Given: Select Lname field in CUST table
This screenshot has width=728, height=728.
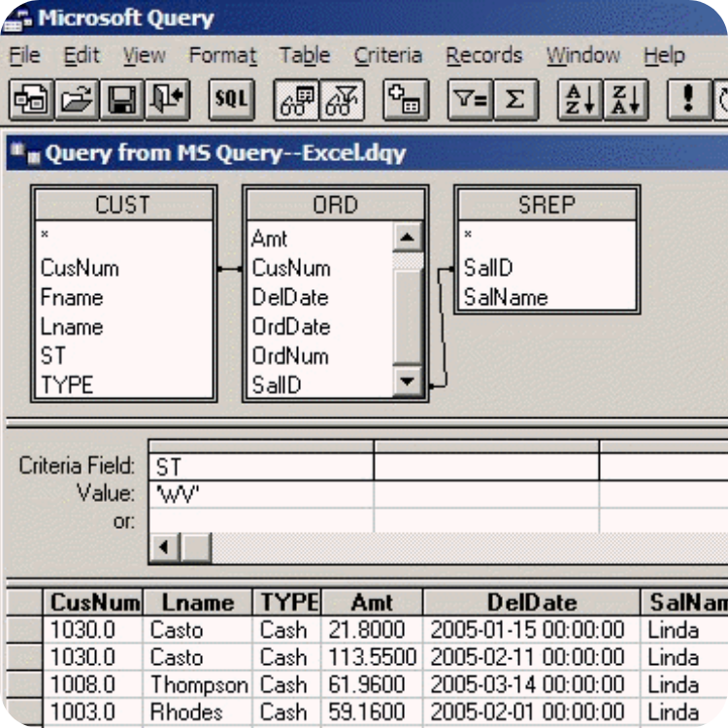Looking at the screenshot, I should 72,327.
